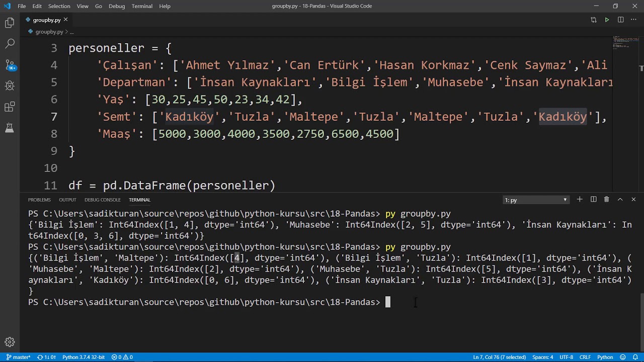Image resolution: width=644 pixels, height=362 pixels.
Task: Run Python file with green play icon
Action: (607, 20)
